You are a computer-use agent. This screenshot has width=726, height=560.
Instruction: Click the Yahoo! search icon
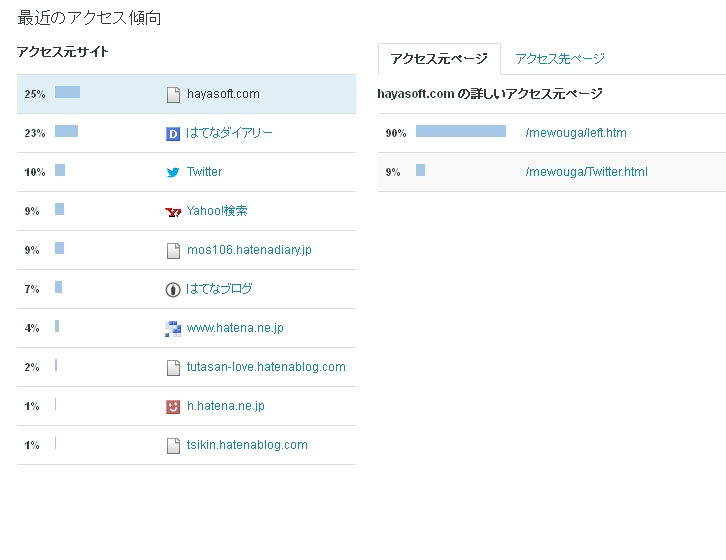[x=173, y=212]
